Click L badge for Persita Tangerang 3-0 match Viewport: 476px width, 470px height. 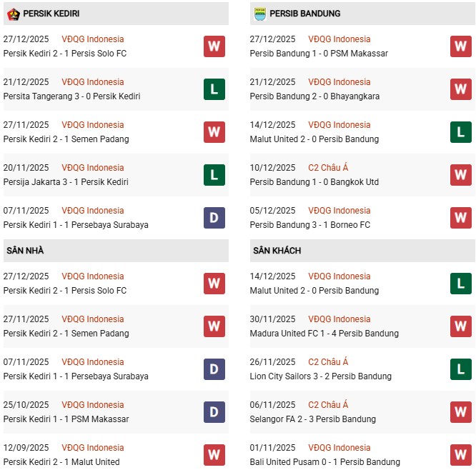(x=214, y=89)
